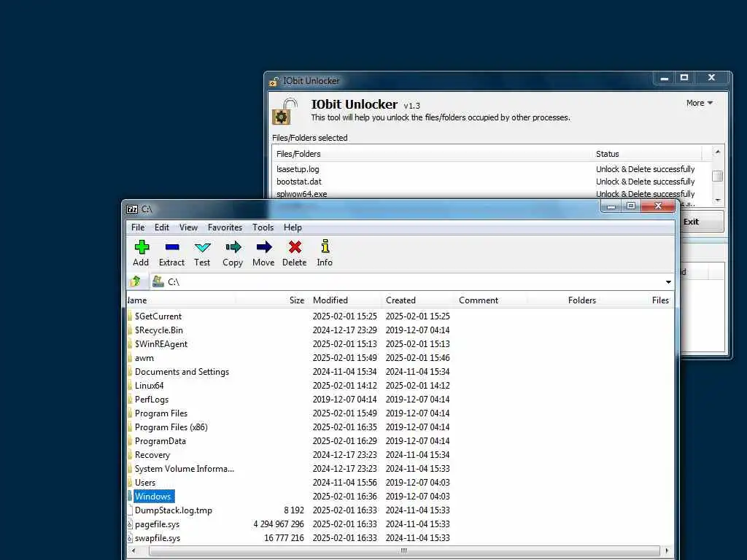Select the System Volume Informa... folder
The width and height of the screenshot is (747, 560).
tap(185, 469)
